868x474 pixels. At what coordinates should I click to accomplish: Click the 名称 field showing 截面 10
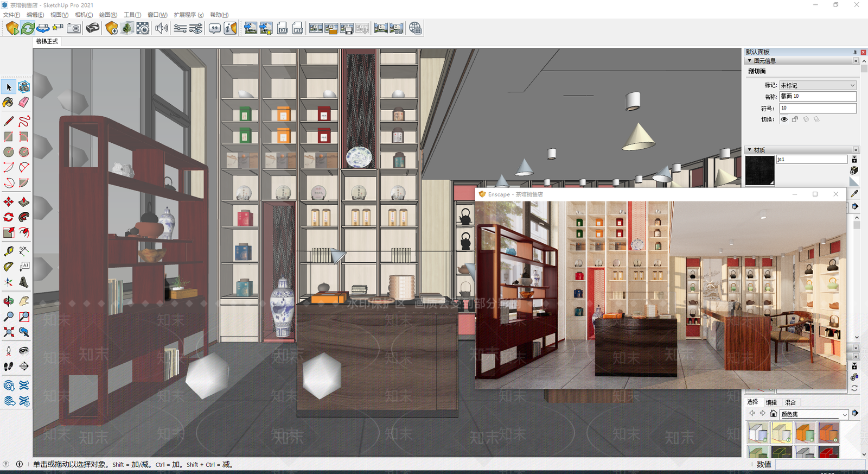click(818, 96)
